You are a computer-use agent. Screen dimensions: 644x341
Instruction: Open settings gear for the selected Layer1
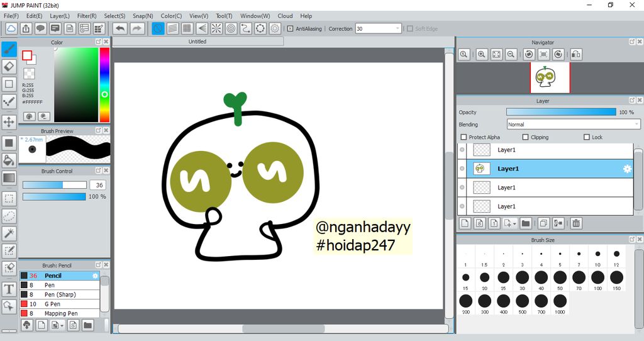(627, 169)
